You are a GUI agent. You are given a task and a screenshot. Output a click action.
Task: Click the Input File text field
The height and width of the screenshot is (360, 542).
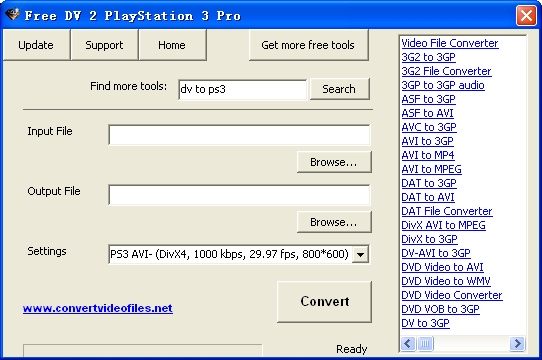(x=239, y=135)
